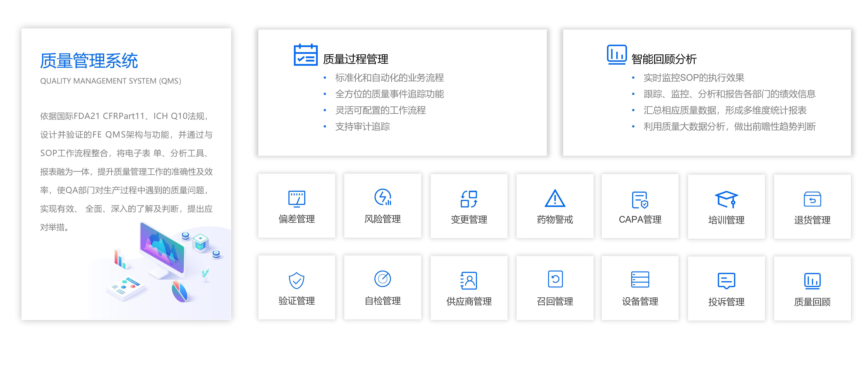Click the 质量回顾 chart icon
The image size is (868, 376).
[812, 281]
